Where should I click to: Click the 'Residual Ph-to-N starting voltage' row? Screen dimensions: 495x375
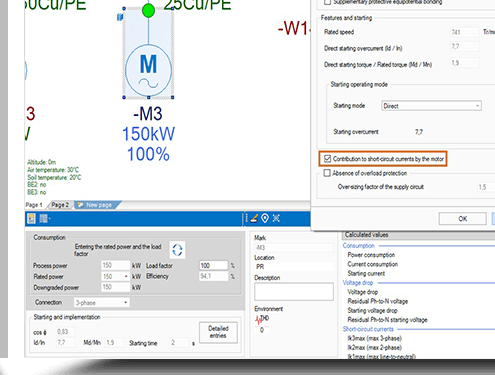(387, 320)
